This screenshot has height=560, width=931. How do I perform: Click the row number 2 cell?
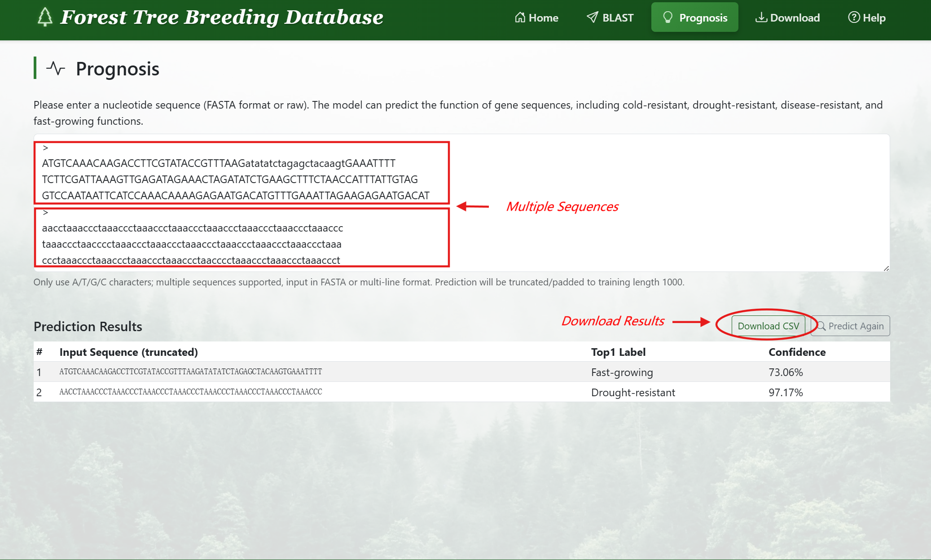(x=39, y=393)
